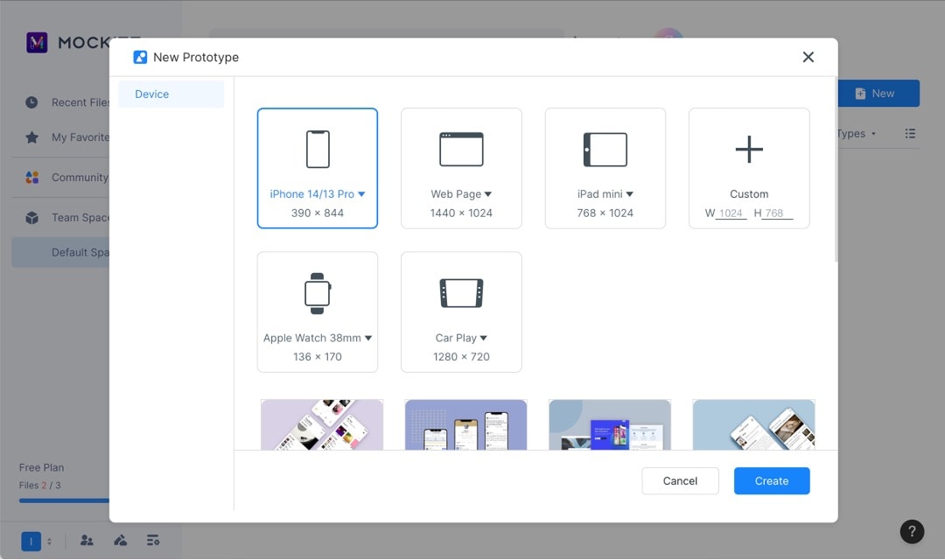Toggle the list view icon near Types
Image resolution: width=945 pixels, height=560 pixels.
910,133
